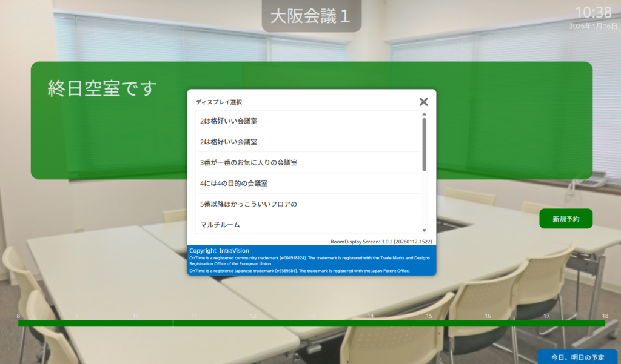Click the 大阪会議 1 room title

coord(311,16)
